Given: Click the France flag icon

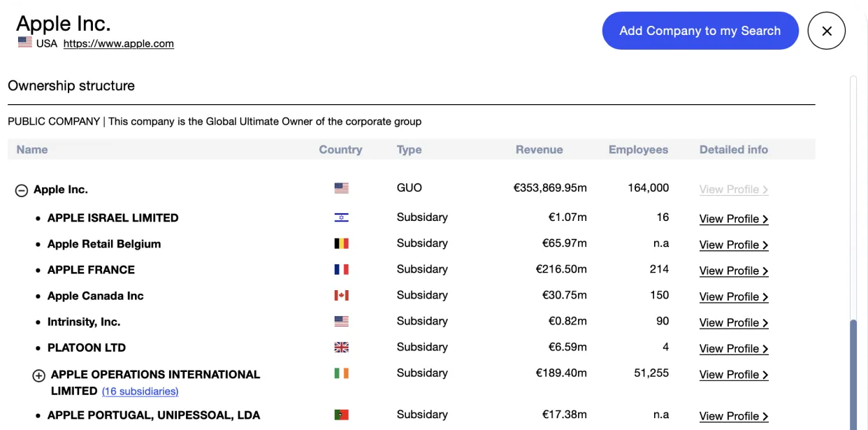Looking at the screenshot, I should (x=341, y=269).
